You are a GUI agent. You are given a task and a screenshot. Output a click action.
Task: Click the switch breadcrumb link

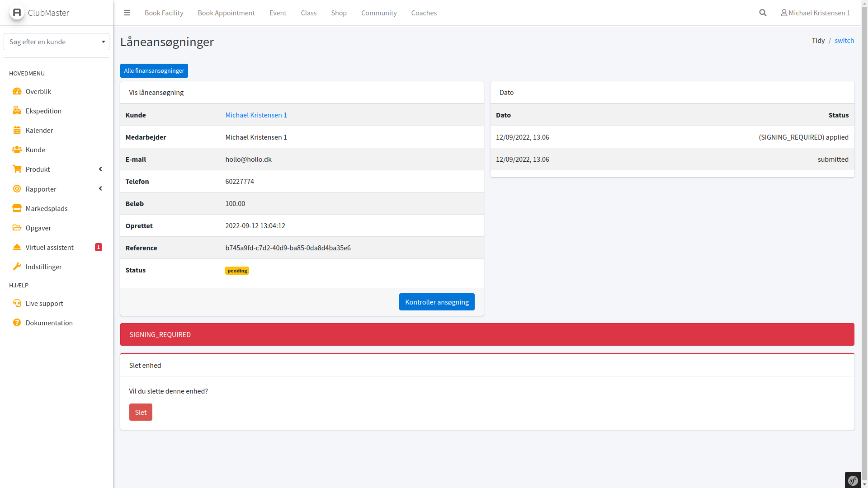844,40
